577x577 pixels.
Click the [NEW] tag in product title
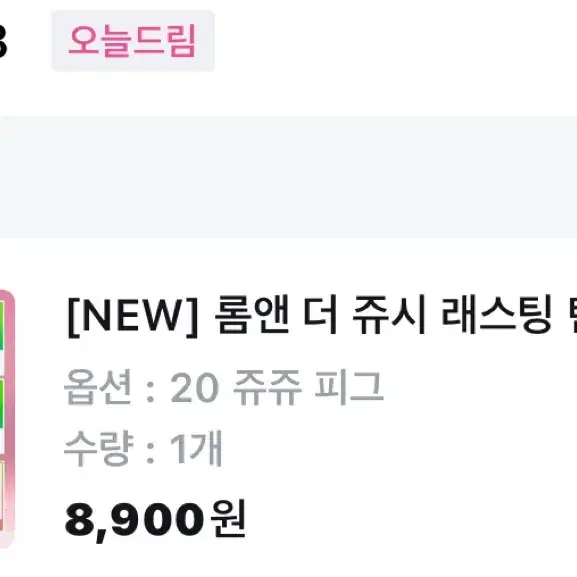click(x=133, y=316)
